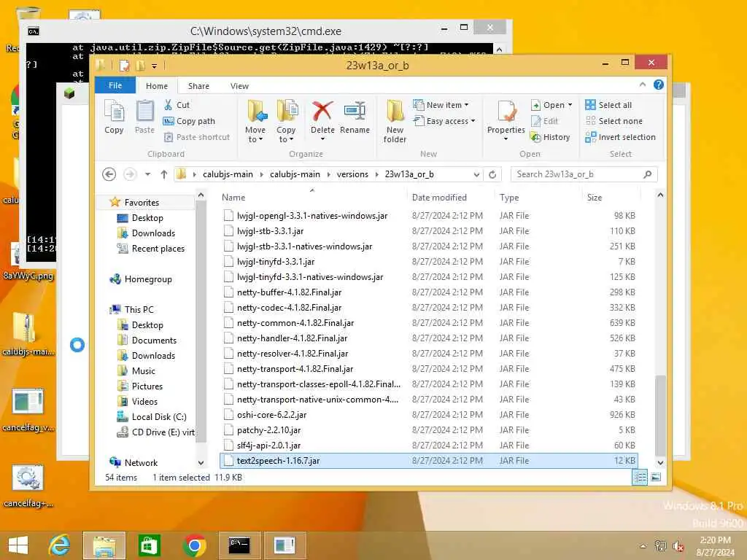
Task: Click the Windows Start button
Action: [x=18, y=545]
